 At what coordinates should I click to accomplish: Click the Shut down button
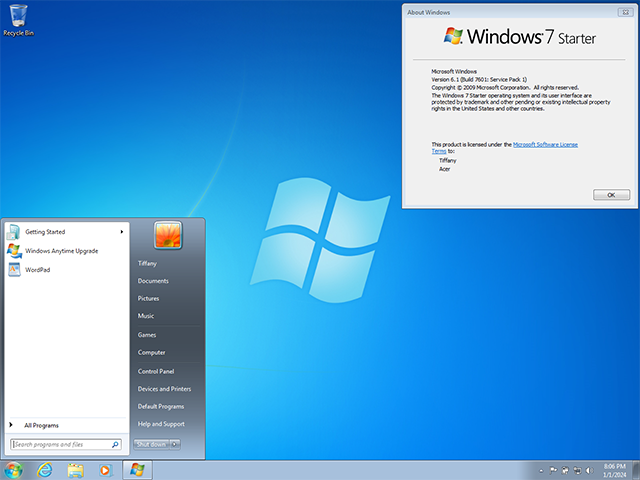click(x=151, y=443)
